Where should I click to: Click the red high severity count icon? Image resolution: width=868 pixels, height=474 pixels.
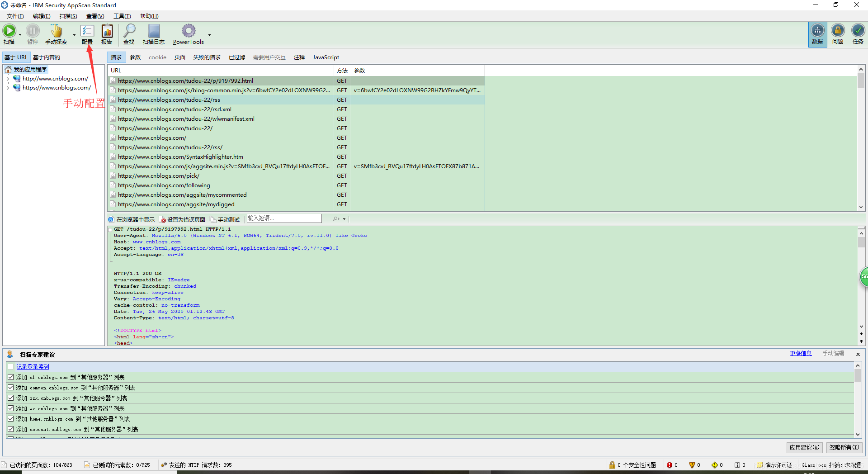click(670, 465)
